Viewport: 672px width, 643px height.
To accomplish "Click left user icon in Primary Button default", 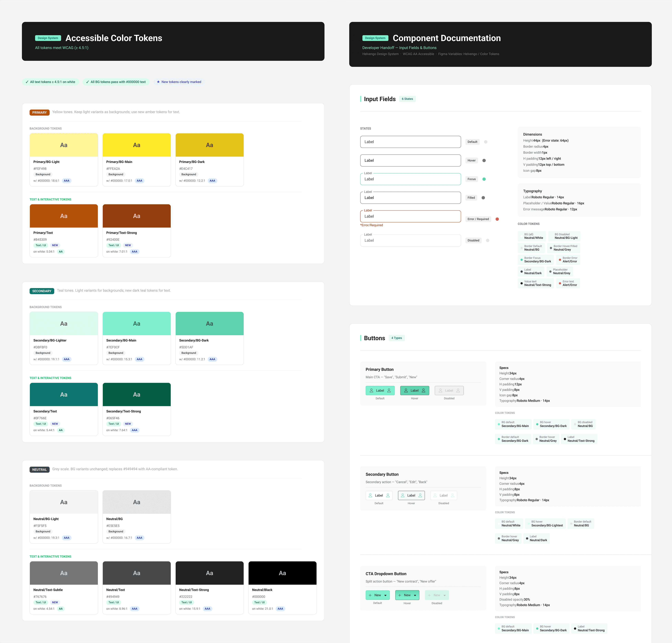I will (x=371, y=390).
